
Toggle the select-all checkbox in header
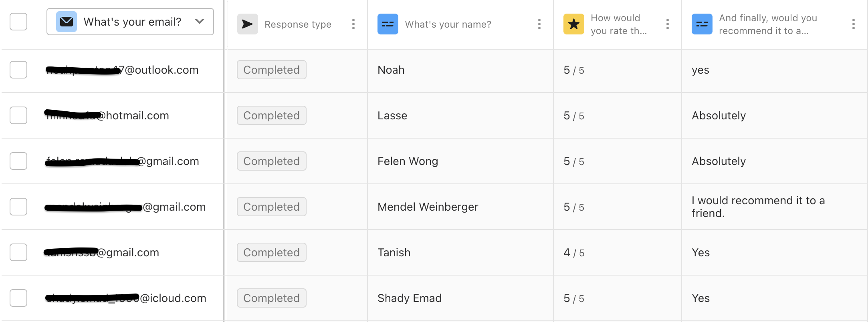point(18,22)
